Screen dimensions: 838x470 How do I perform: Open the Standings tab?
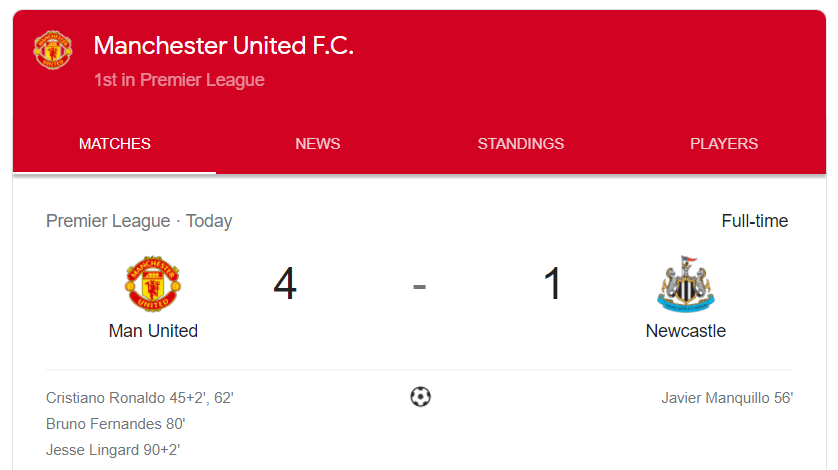point(521,144)
